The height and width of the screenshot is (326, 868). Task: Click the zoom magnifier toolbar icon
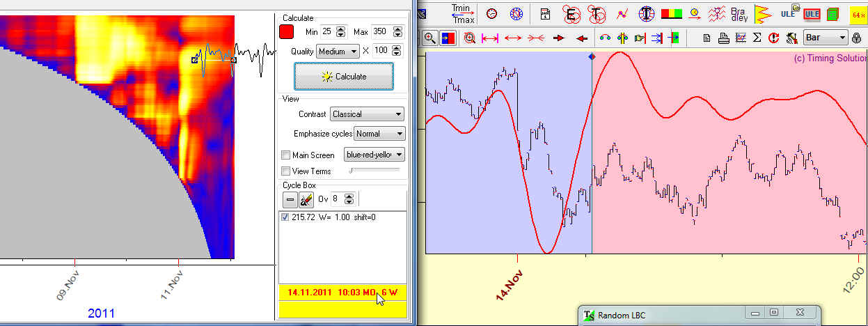coord(430,38)
